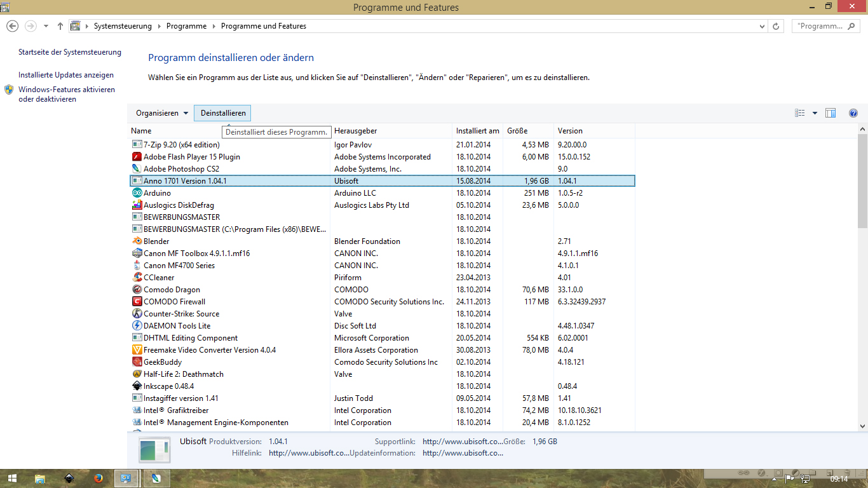Click the Comodo Dragon icon
868x488 pixels.
click(137, 290)
